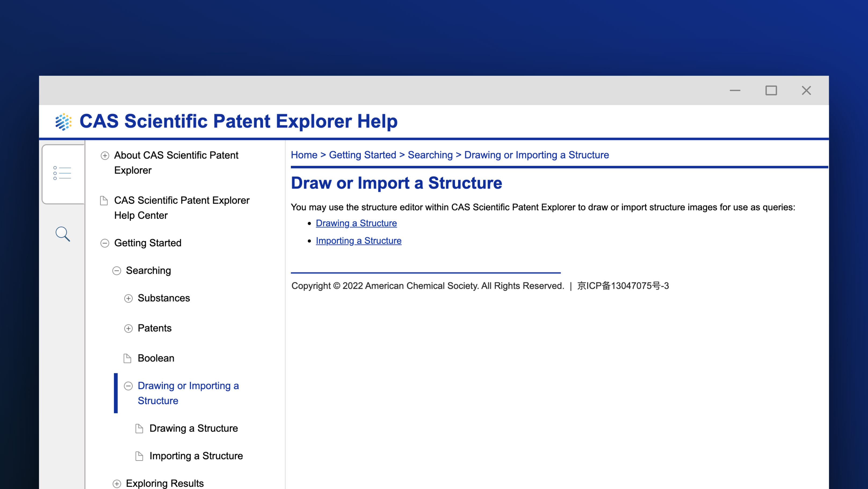This screenshot has height=489, width=868.
Task: Minimize the help window
Action: [735, 91]
